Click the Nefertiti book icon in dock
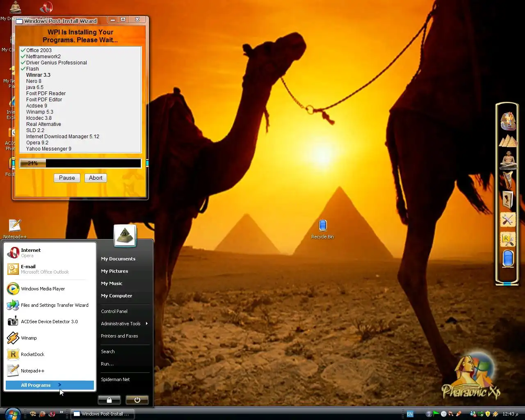This screenshot has height=420, width=525. (508, 200)
